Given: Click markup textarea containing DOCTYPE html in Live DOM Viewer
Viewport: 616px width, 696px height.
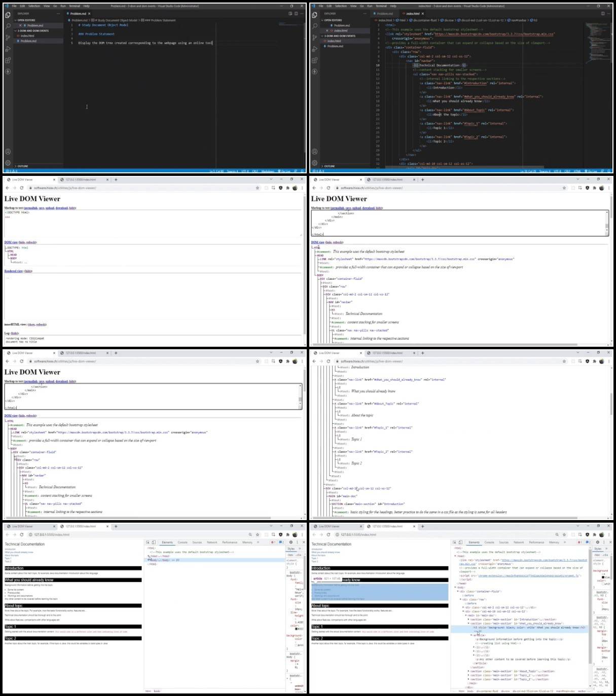Looking at the screenshot, I should click(x=153, y=223).
